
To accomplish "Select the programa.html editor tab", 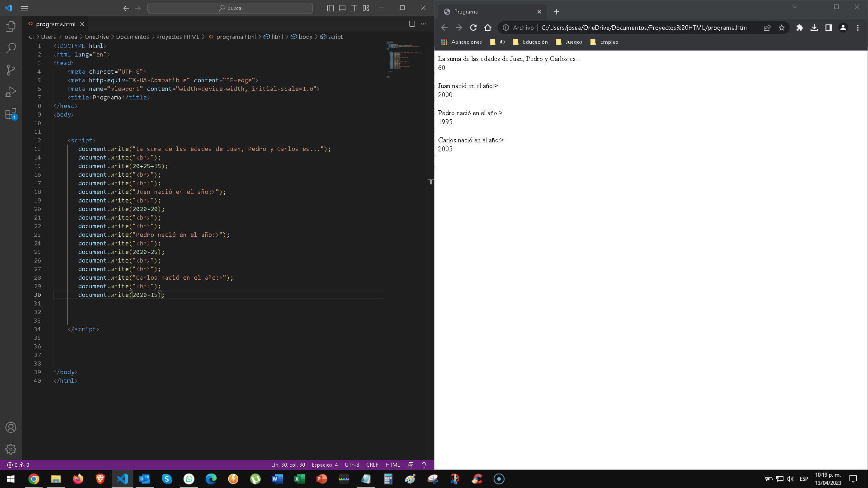I will pos(55,24).
